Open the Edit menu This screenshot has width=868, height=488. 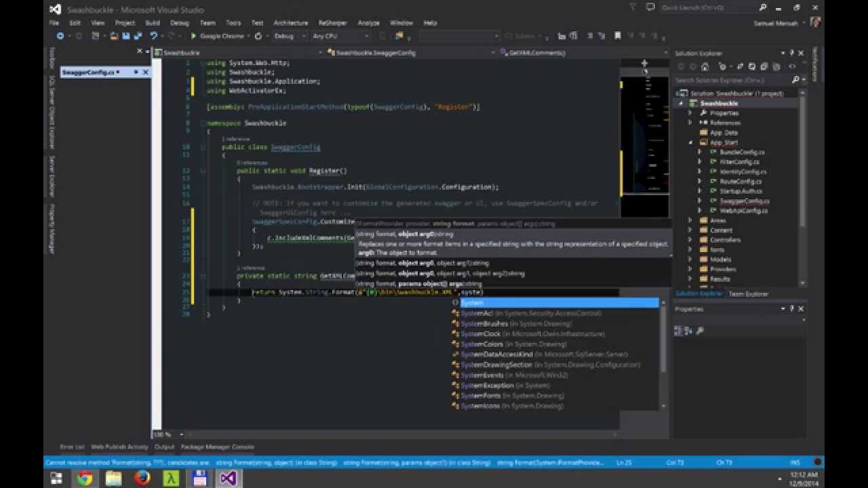coord(75,23)
